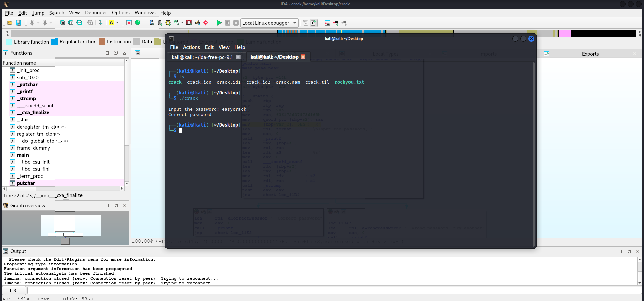Terminate the process with the stop icon
This screenshot has width=644, height=301.
click(236, 23)
